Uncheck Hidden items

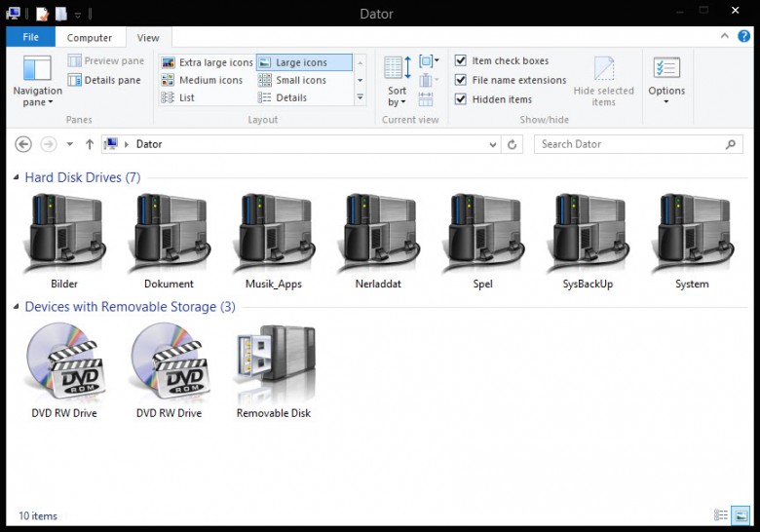461,99
